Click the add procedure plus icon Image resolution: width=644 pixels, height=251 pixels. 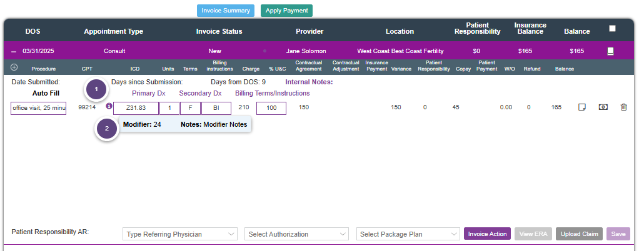[14, 67]
